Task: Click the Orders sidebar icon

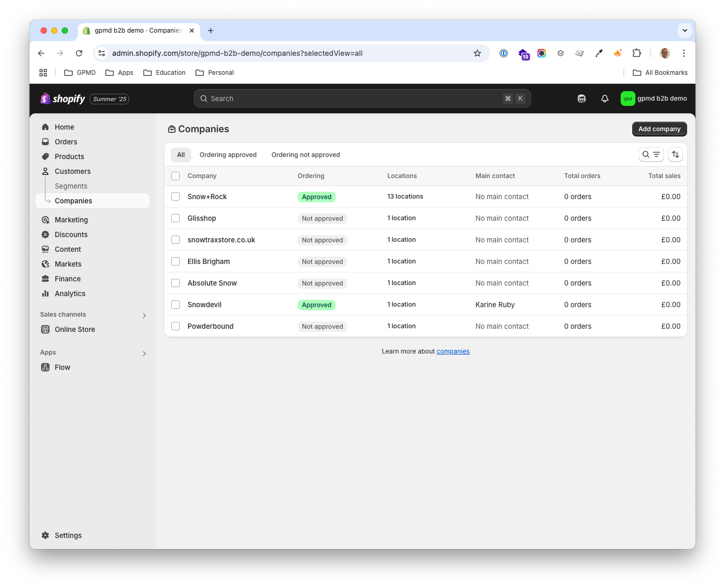Action: tap(45, 142)
